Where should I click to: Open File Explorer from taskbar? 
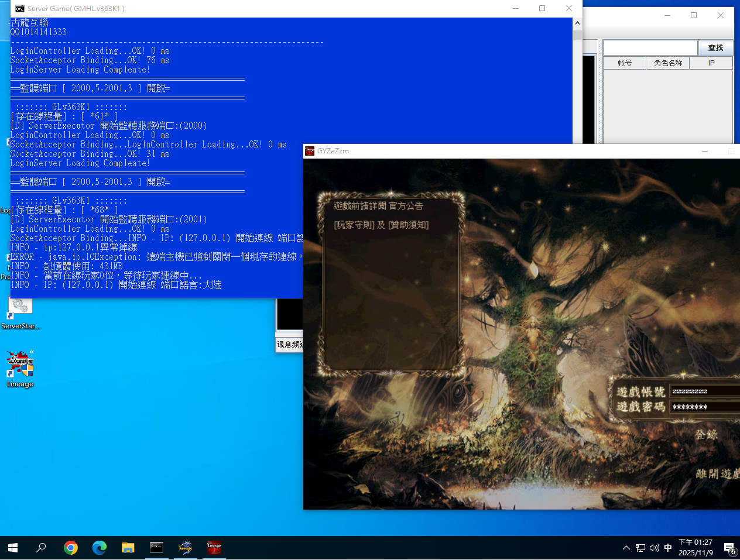(128, 548)
